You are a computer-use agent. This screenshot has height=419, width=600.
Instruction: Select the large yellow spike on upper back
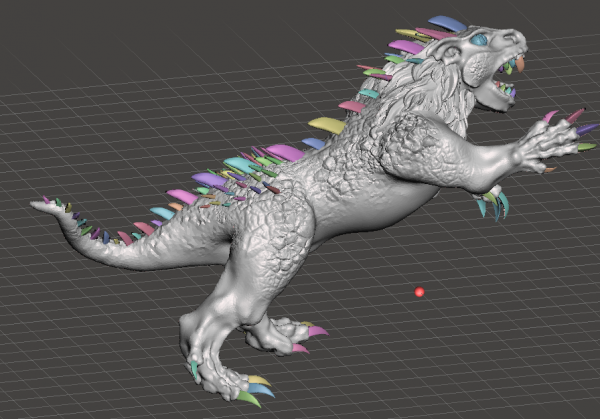tap(325, 125)
